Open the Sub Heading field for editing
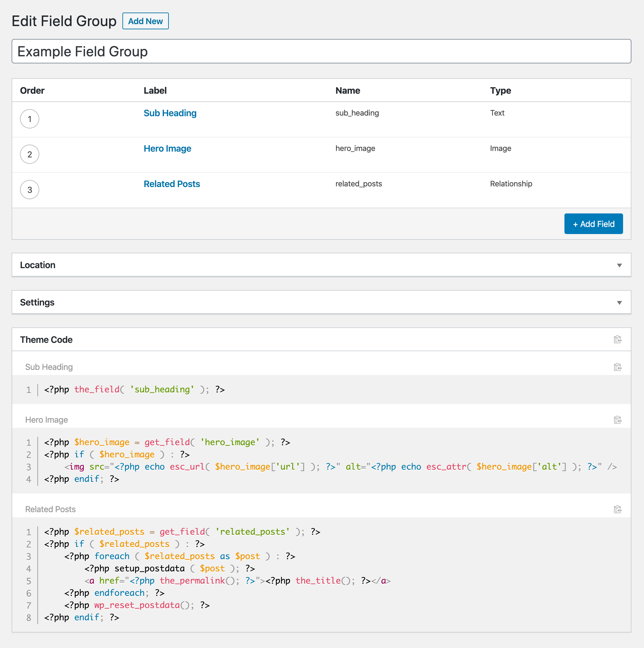644x648 pixels. 170,113
